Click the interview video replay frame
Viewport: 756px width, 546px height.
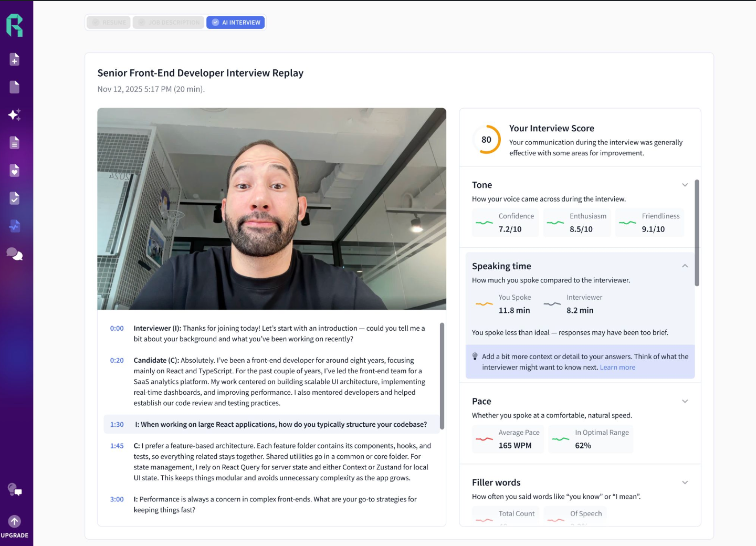coord(272,209)
